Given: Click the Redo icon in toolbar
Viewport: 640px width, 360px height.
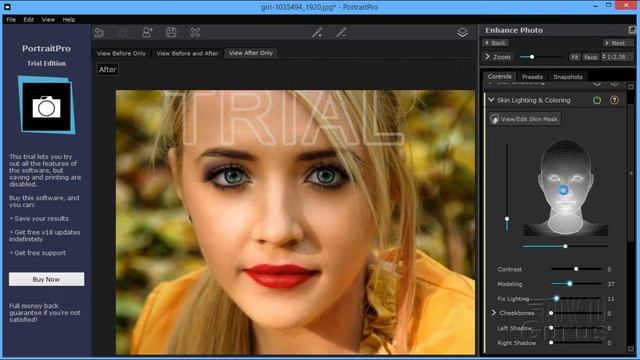Looking at the screenshot, I should [123, 33].
